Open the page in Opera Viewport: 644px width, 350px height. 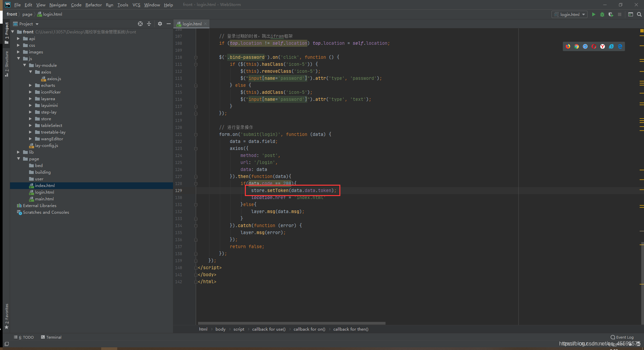[x=594, y=46]
